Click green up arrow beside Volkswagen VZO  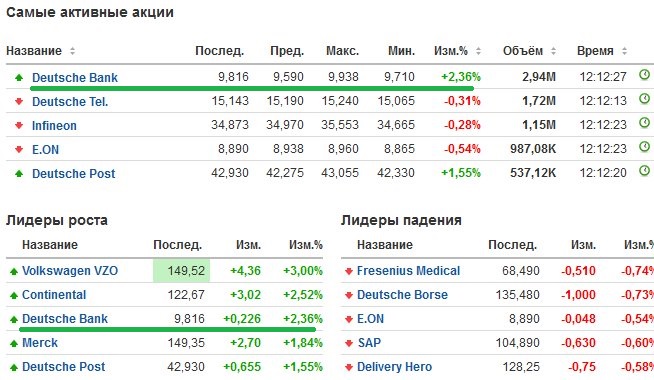tap(14, 272)
